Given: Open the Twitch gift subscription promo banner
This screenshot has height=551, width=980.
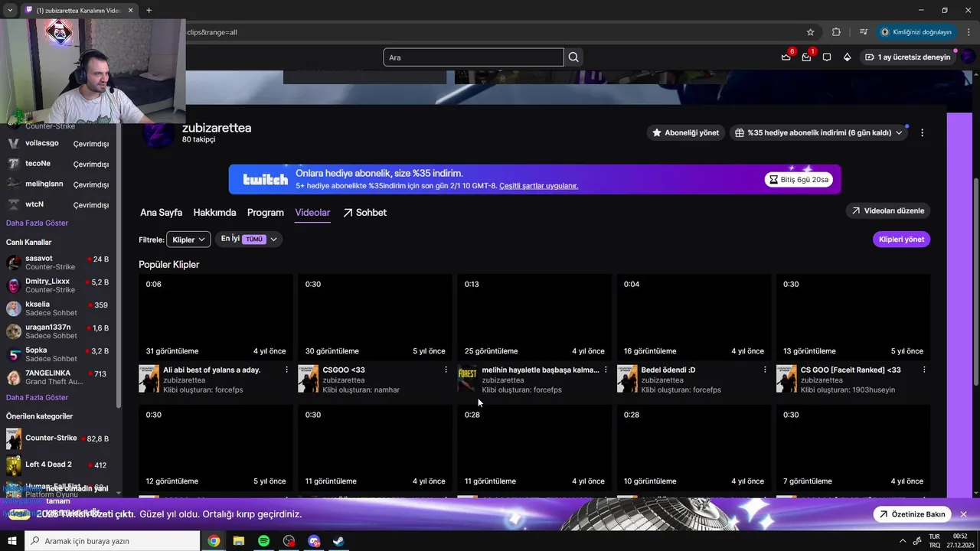Looking at the screenshot, I should [534, 179].
